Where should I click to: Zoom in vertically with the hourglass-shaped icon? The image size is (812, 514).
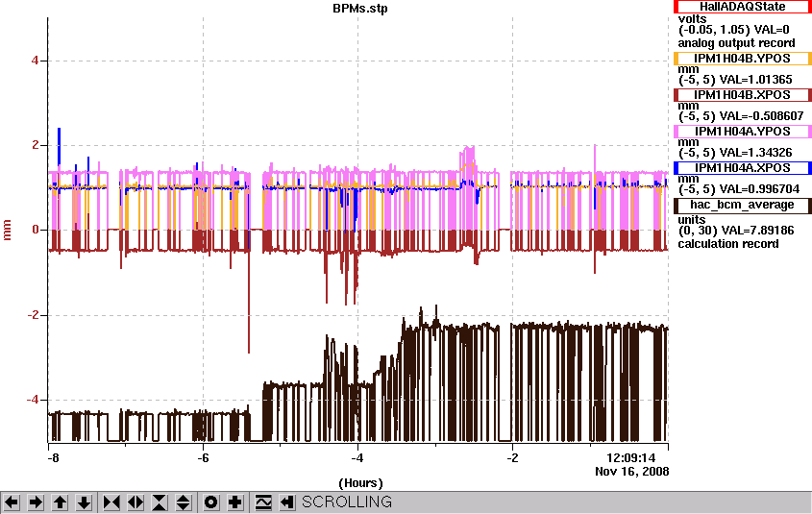pos(160,502)
